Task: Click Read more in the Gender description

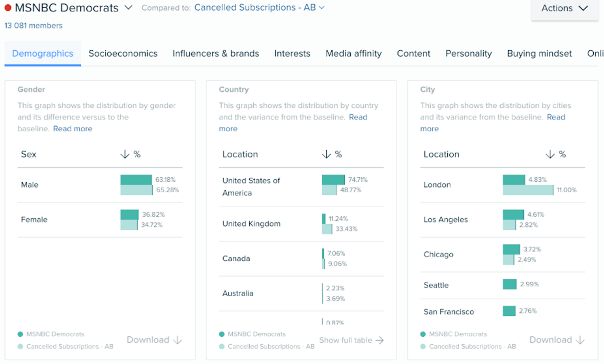Action: 72,129
